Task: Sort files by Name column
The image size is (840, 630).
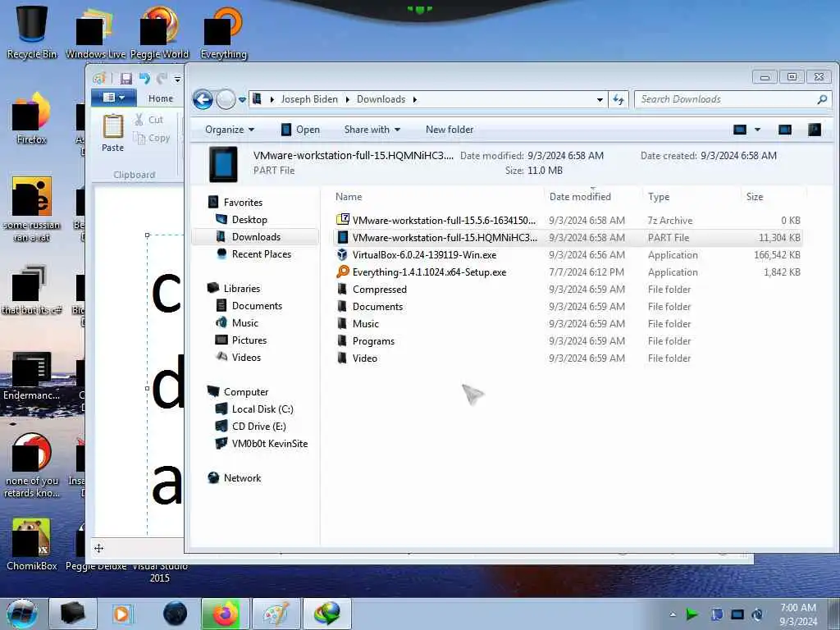Action: coord(349,197)
